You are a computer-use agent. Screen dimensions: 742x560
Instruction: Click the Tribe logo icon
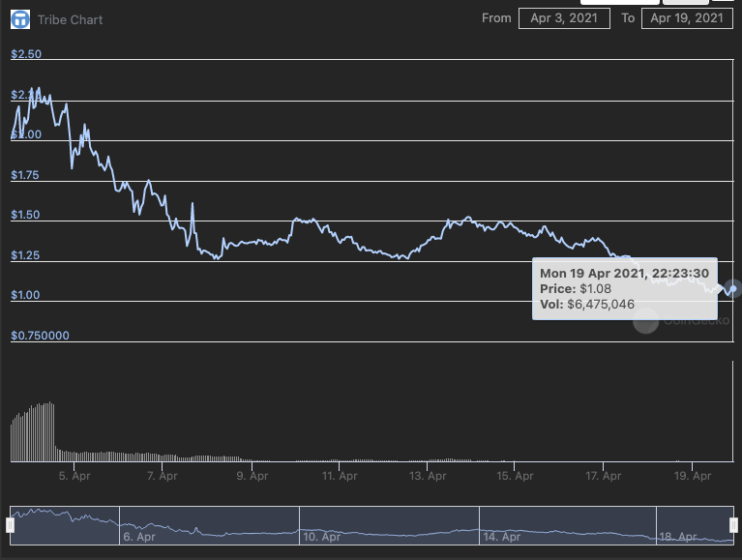tap(20, 19)
